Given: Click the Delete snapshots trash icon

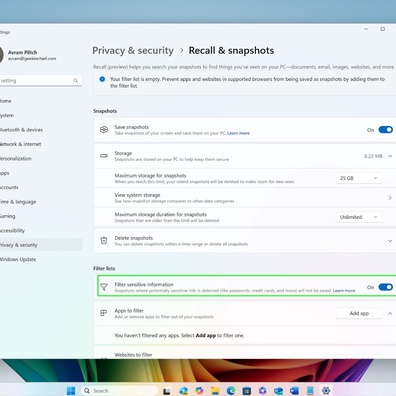Looking at the screenshot, I should pyautogui.click(x=104, y=240).
